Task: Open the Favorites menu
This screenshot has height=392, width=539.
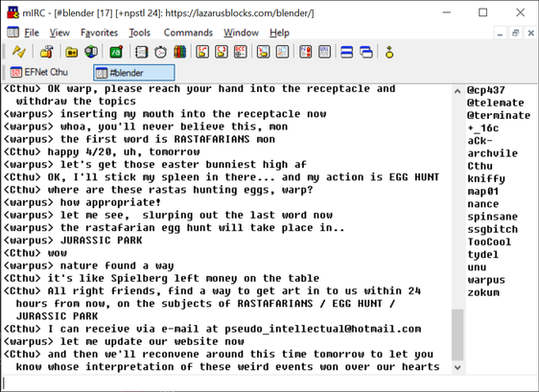Action: [x=99, y=33]
